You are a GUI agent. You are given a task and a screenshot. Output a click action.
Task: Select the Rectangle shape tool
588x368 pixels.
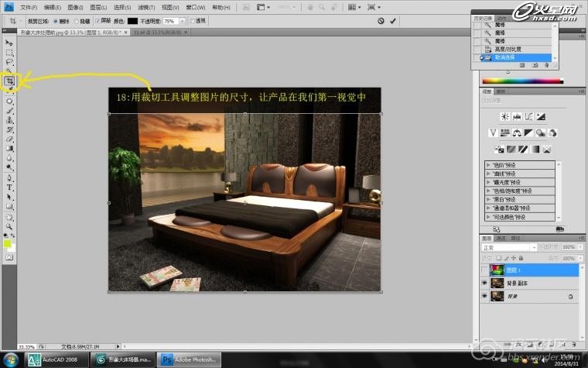tap(9, 207)
